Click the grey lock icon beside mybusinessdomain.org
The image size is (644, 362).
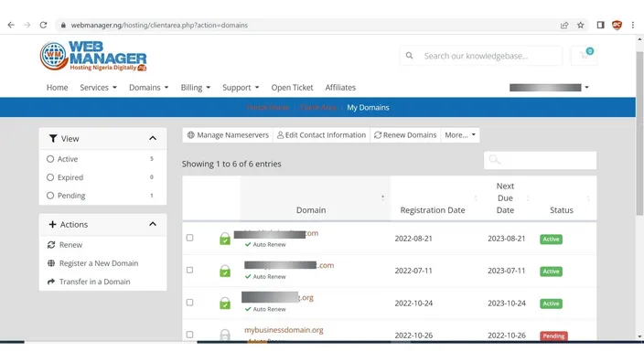(225, 335)
